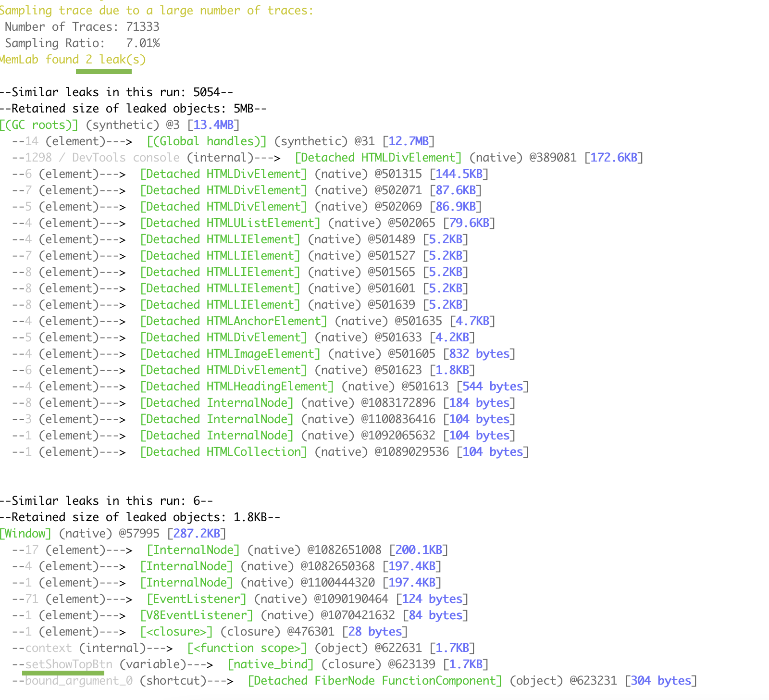Click the 87.6KB size value
The image size is (769, 700).
(x=456, y=190)
